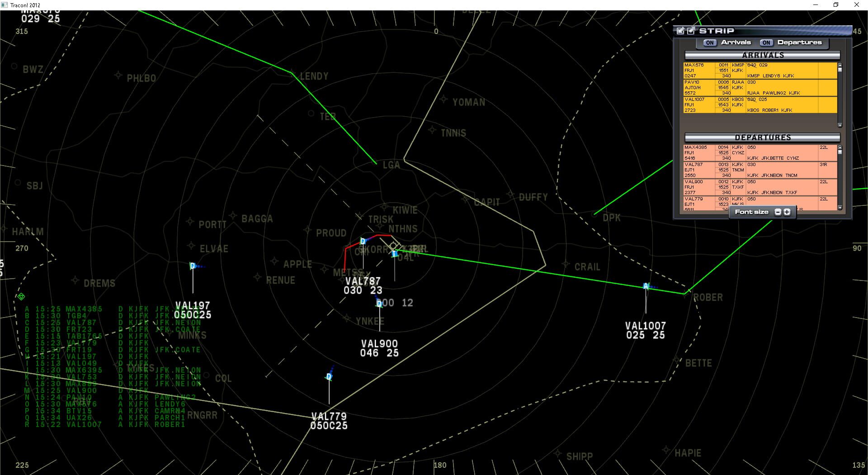Select the VAL1007 aircraft target near ROBER
This screenshot has height=475, width=868.
click(x=645, y=285)
